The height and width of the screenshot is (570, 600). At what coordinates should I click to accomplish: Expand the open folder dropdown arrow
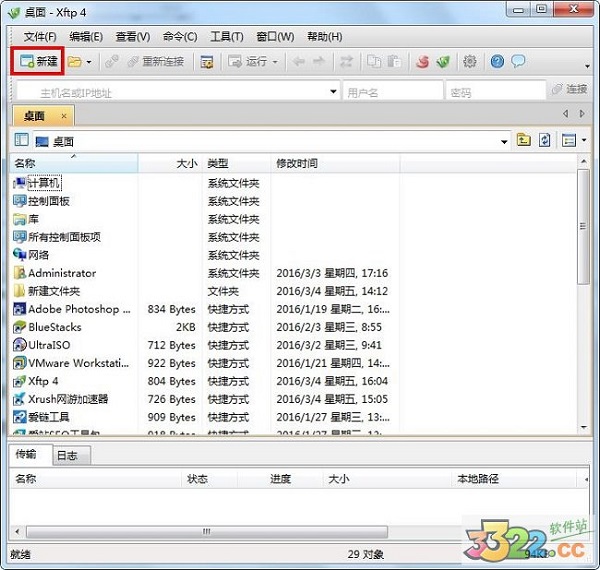[89, 62]
